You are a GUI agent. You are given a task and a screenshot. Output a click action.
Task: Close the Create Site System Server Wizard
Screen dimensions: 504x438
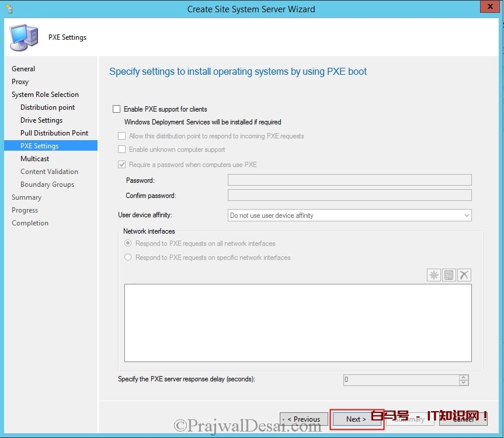click(488, 8)
